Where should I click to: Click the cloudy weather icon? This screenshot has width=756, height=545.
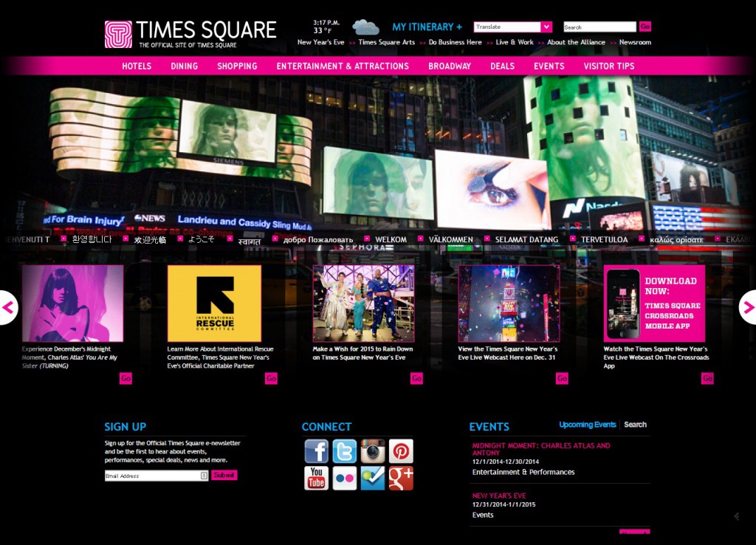[365, 27]
